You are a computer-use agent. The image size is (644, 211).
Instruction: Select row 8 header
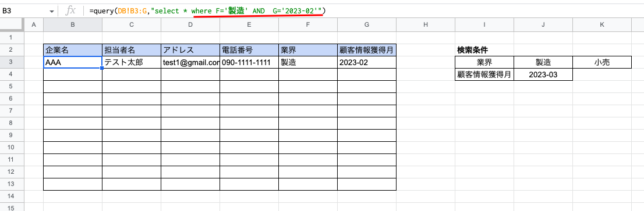(12, 123)
